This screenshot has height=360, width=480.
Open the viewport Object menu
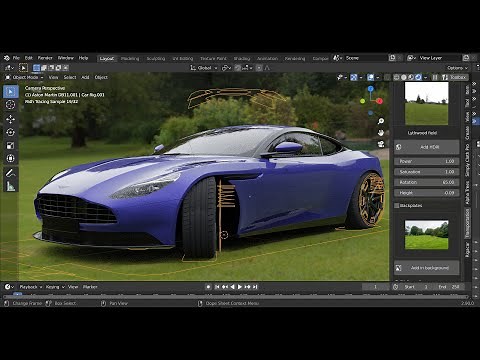pyautogui.click(x=101, y=77)
